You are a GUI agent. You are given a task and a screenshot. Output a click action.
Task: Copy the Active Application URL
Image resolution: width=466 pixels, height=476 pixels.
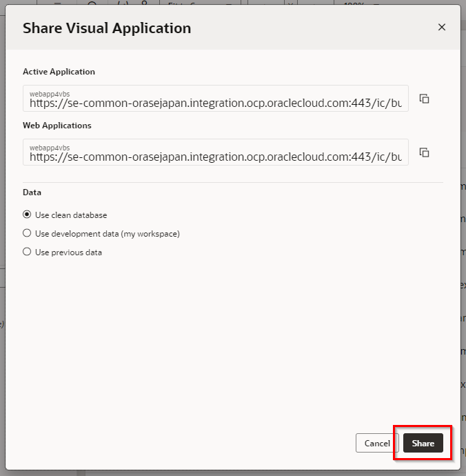pyautogui.click(x=425, y=99)
